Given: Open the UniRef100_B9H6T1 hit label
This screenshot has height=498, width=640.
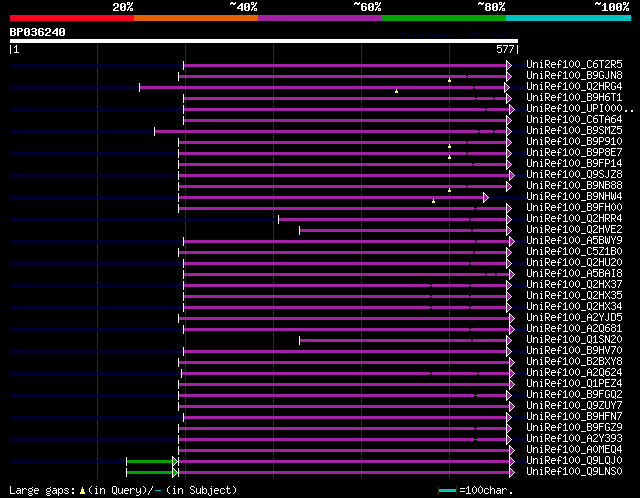Looking at the screenshot, I should pos(574,98).
